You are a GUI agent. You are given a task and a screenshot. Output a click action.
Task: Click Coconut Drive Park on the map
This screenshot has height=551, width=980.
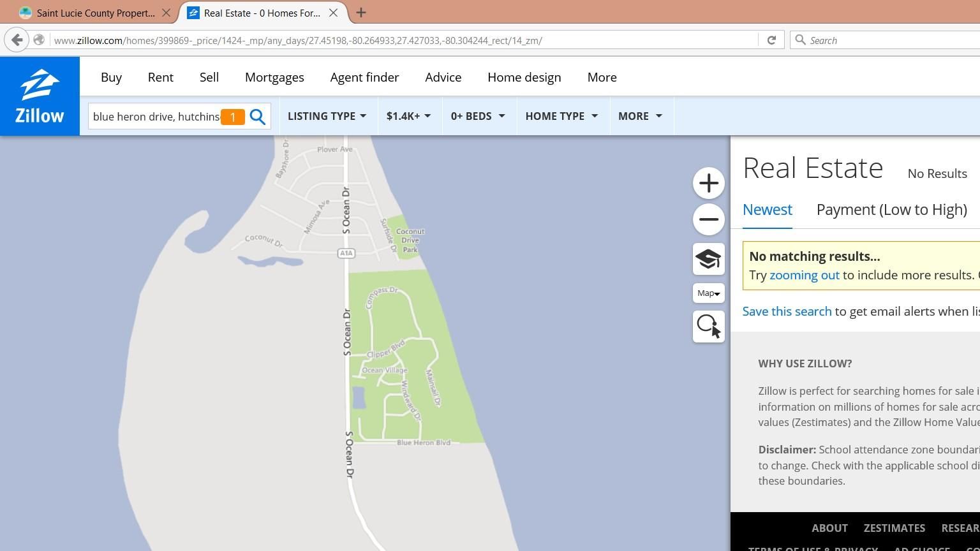410,240
